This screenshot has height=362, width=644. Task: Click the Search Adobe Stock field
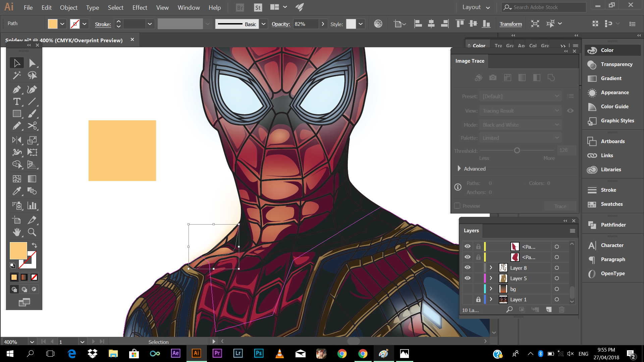pyautogui.click(x=544, y=7)
